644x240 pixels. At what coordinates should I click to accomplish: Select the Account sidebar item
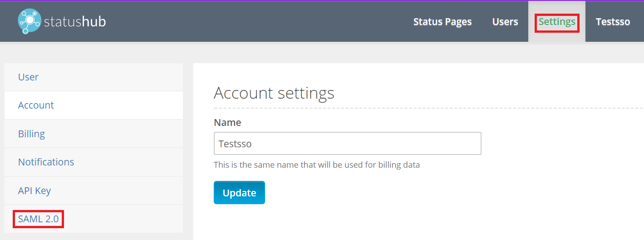tap(36, 105)
